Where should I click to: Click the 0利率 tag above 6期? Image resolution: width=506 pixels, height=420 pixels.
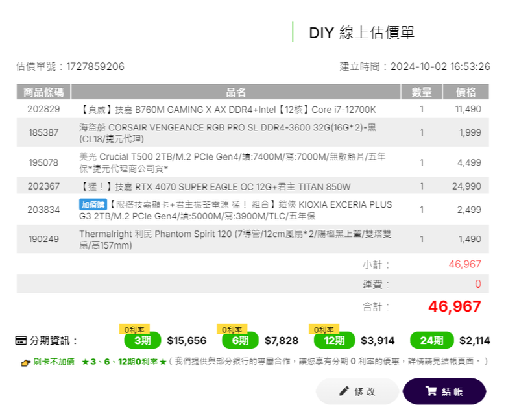(232, 329)
